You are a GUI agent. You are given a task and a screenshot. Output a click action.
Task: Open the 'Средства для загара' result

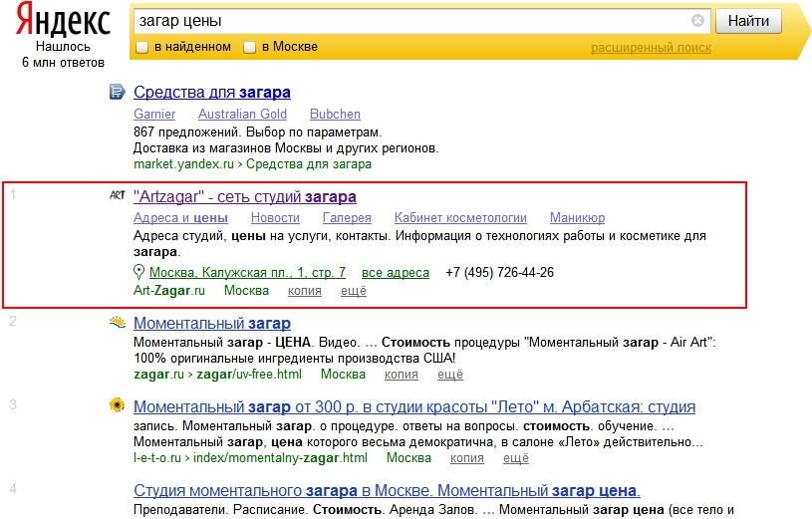[212, 93]
